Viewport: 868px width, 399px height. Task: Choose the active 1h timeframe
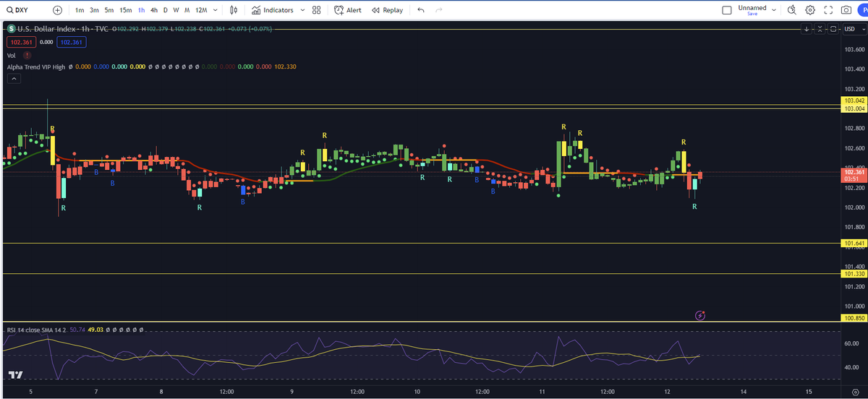pos(141,10)
